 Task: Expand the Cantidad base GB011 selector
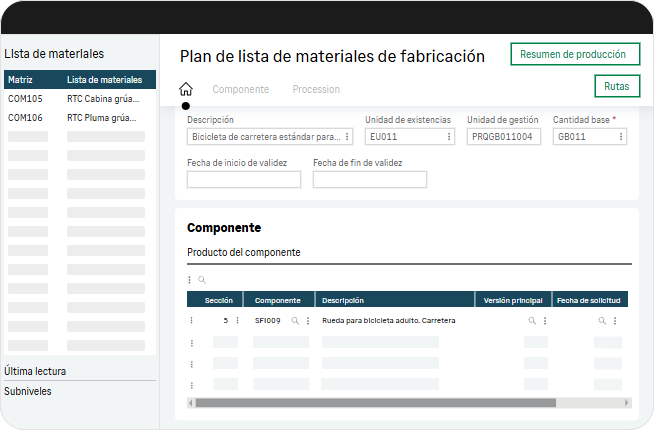pyautogui.click(x=621, y=136)
